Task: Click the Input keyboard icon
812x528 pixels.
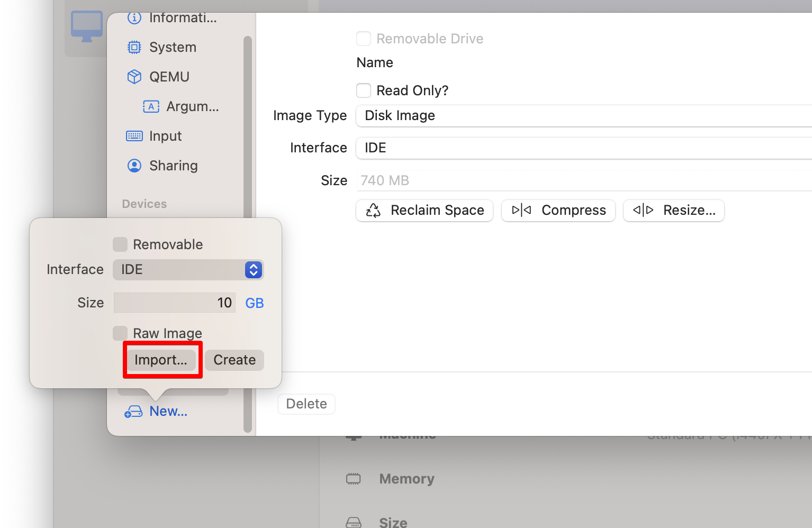Action: click(x=134, y=136)
